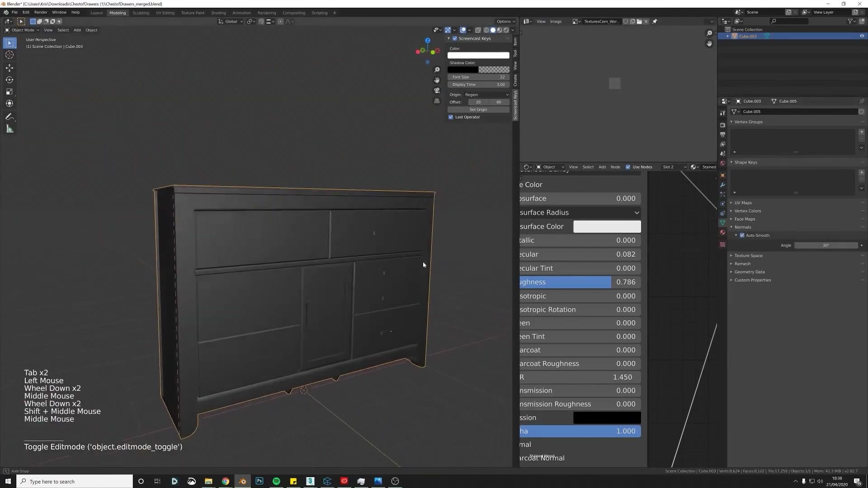Expand the Vertex Colors panel
This screenshot has height=488, width=868.
[747, 211]
